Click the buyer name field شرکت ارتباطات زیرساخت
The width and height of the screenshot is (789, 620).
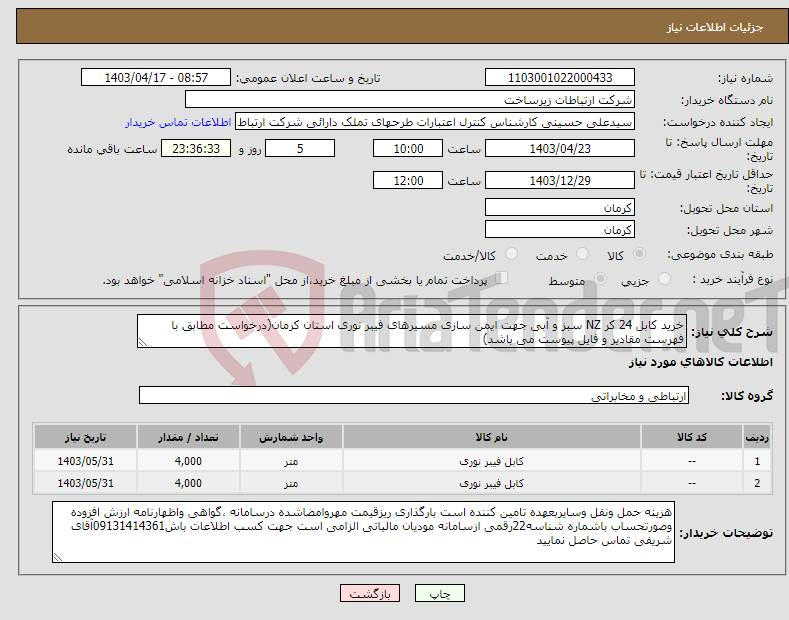(x=410, y=99)
